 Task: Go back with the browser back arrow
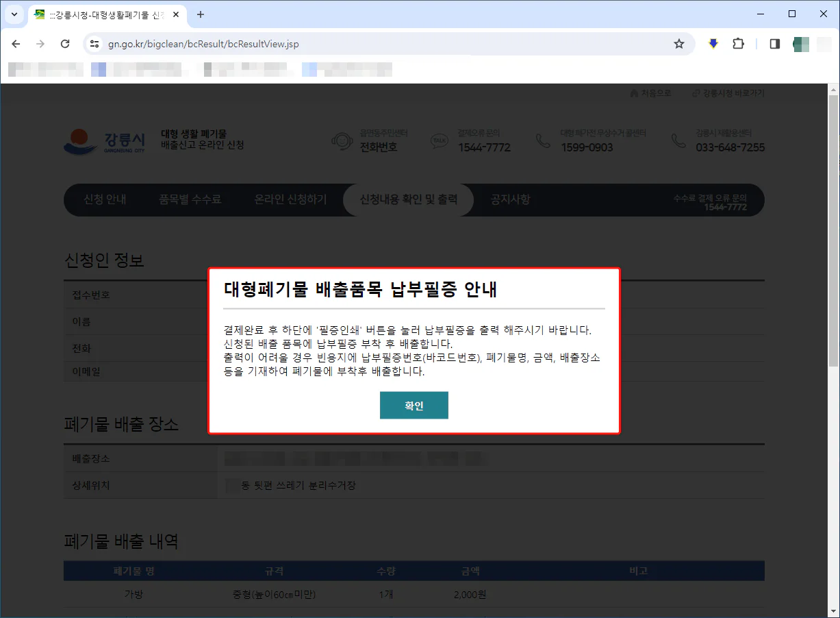(x=16, y=44)
